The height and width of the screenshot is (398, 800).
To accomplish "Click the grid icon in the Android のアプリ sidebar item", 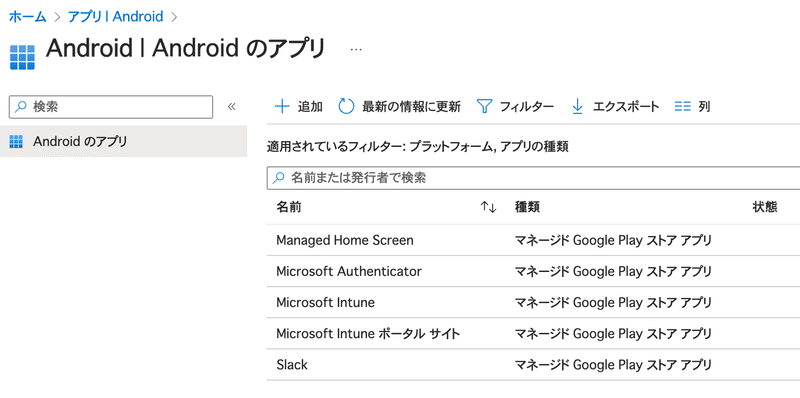I will point(16,141).
